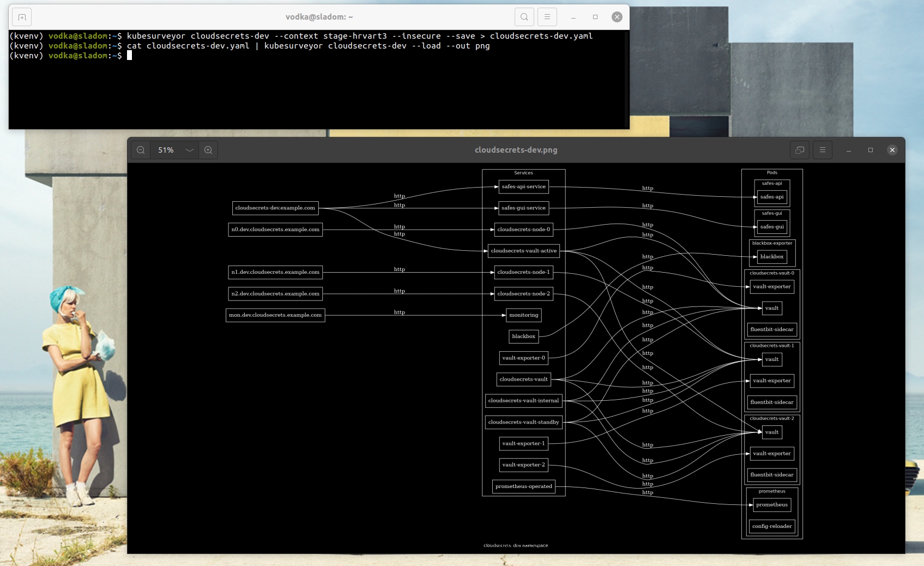Viewport: 924px width, 566px height.
Task: Minimize the image viewer window
Action: pyautogui.click(x=848, y=150)
